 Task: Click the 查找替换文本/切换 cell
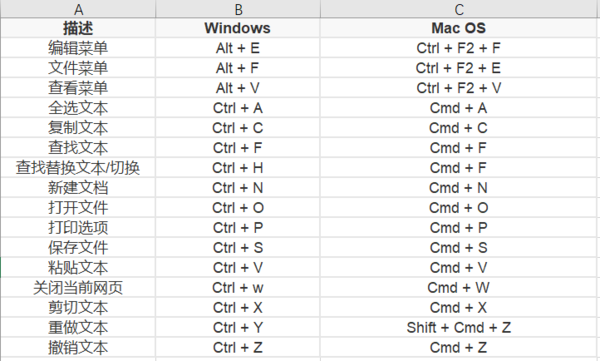pyautogui.click(x=78, y=168)
